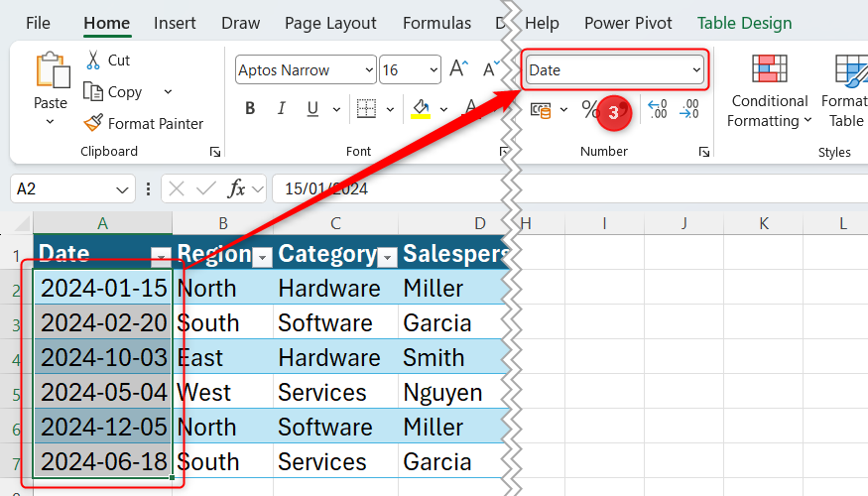
Task: Apply borders with the Borders icon
Action: pos(366,108)
